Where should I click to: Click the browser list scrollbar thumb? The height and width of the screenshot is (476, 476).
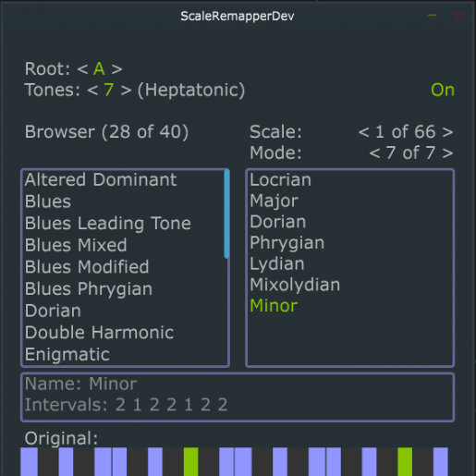[x=226, y=214]
